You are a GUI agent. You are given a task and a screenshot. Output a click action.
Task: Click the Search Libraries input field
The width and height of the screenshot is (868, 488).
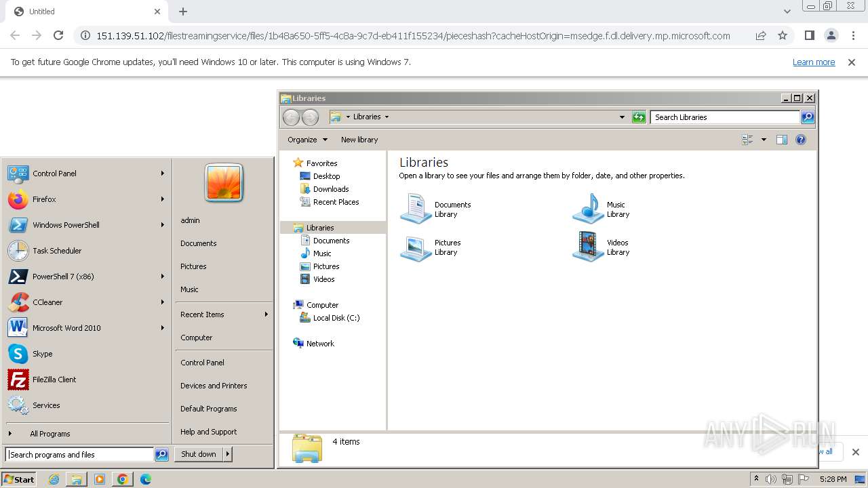point(725,117)
